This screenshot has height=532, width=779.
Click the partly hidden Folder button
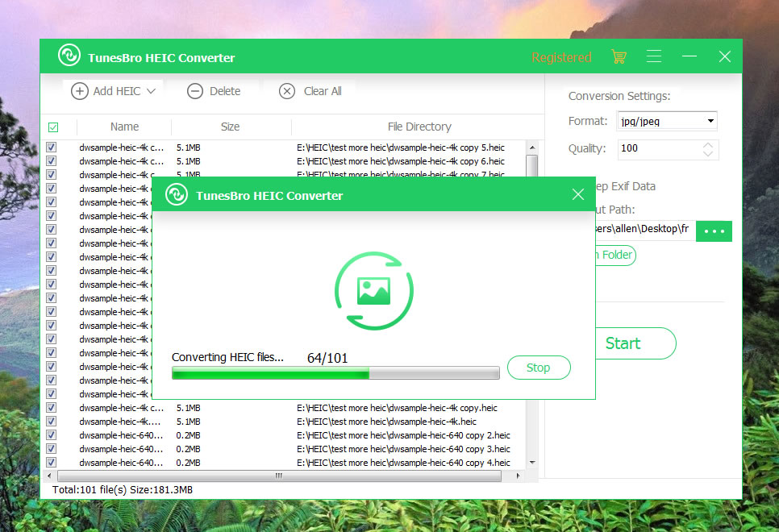(615, 256)
